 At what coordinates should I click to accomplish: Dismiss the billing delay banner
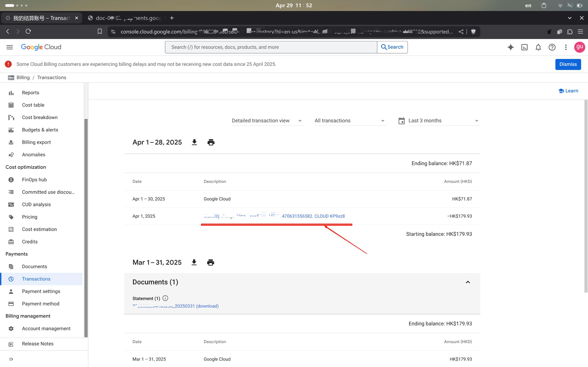pyautogui.click(x=568, y=64)
